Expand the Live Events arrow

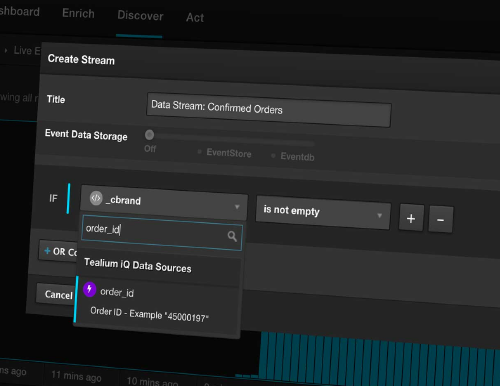pos(6,51)
